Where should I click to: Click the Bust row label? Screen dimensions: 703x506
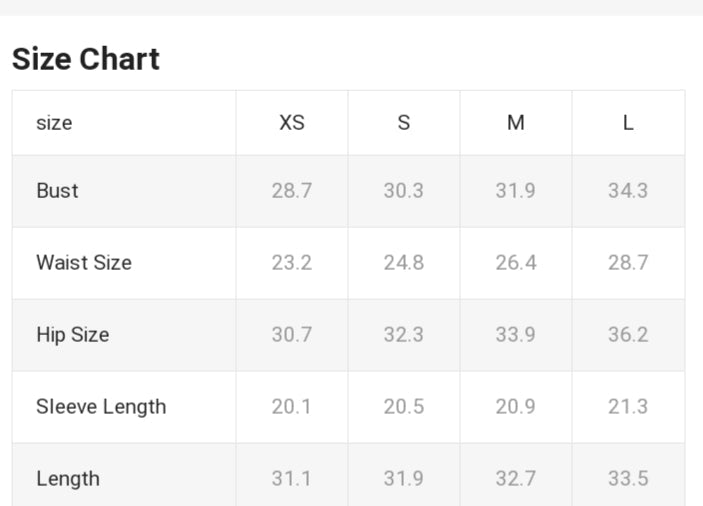tap(57, 191)
